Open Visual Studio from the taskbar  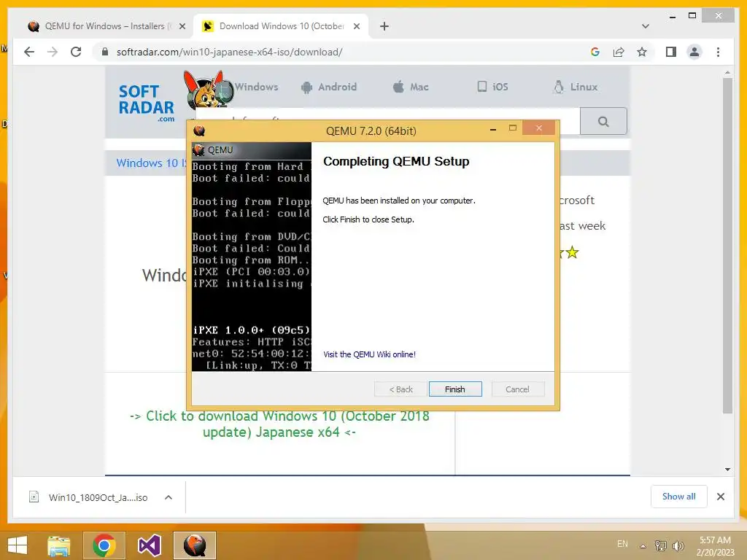149,545
